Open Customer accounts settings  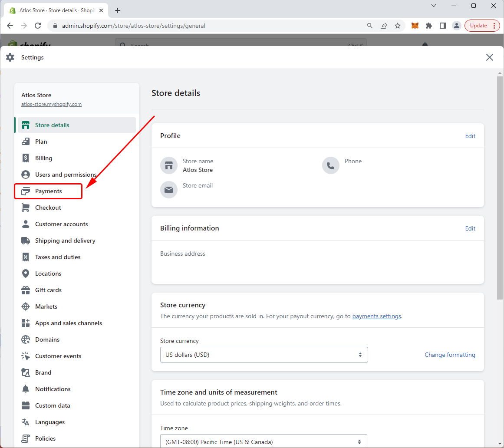pyautogui.click(x=77, y=224)
